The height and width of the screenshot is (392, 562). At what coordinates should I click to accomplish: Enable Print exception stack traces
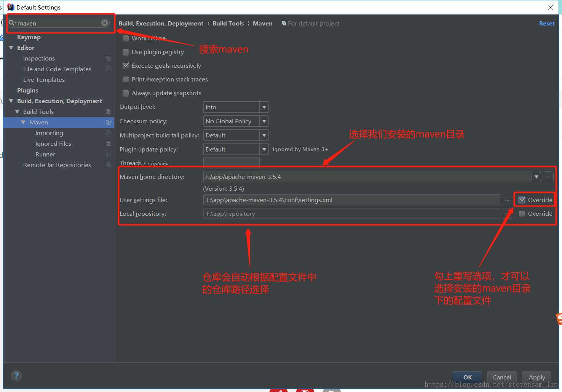click(126, 79)
